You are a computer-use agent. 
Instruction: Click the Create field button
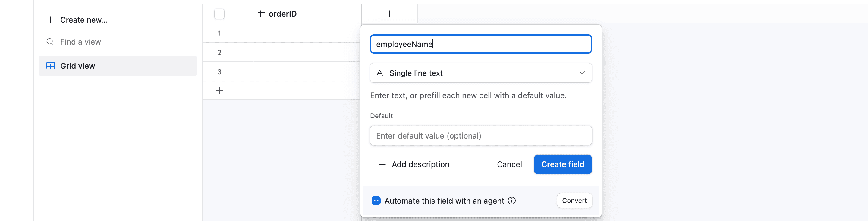click(x=563, y=164)
